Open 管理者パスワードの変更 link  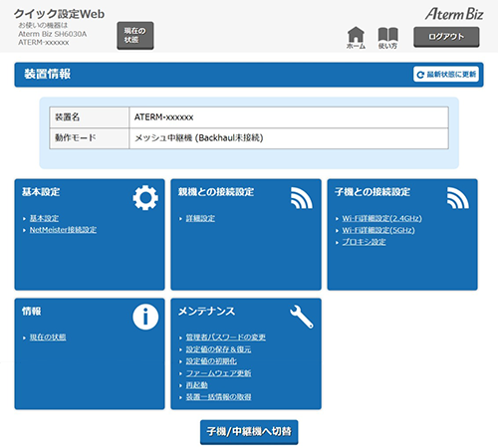226,337
